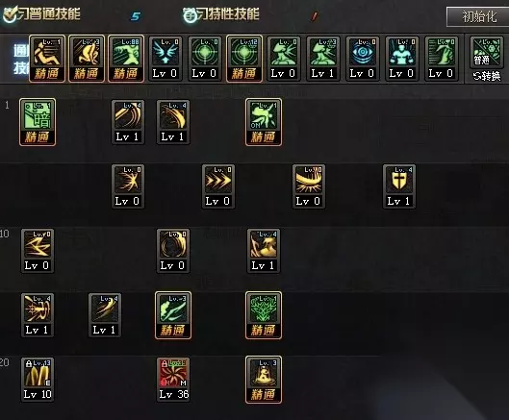Select the sitting figure mastered skill icon
The height and width of the screenshot is (420, 509).
47,59
